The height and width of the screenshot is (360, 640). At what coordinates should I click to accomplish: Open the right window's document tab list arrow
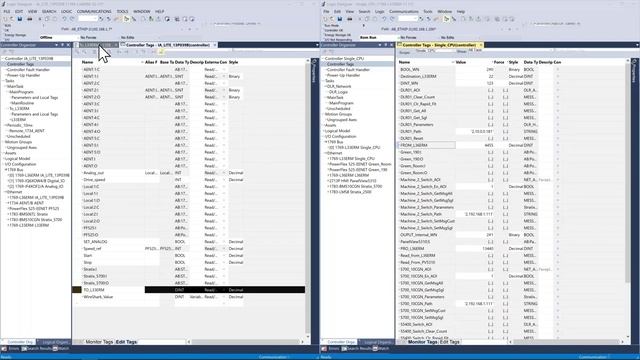point(637,45)
